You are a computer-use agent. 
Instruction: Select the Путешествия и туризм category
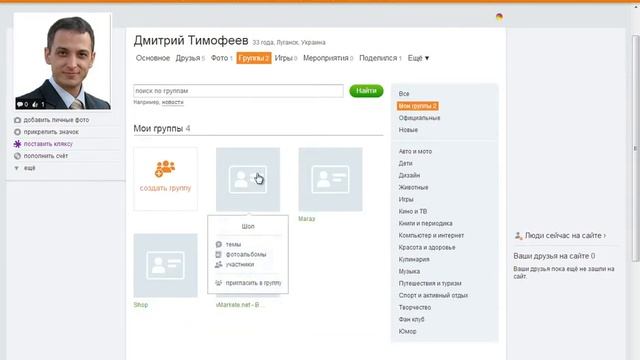[x=430, y=283]
